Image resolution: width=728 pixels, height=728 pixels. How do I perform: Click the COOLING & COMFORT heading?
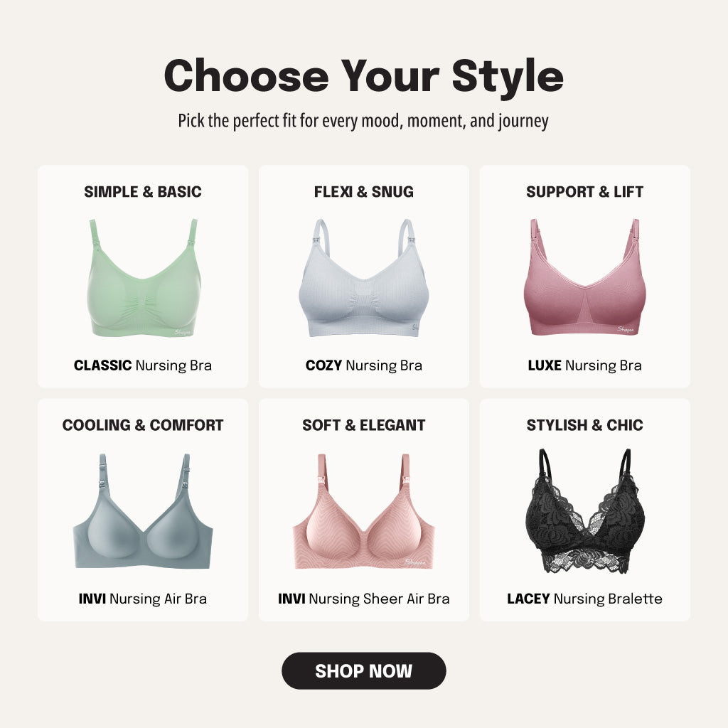[x=142, y=425]
